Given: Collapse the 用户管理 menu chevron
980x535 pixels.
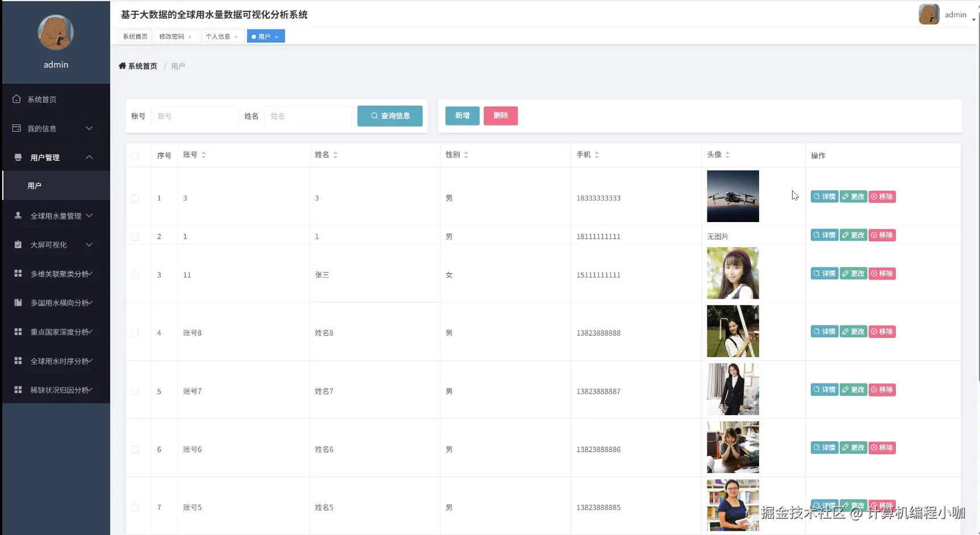Looking at the screenshot, I should pyautogui.click(x=89, y=157).
